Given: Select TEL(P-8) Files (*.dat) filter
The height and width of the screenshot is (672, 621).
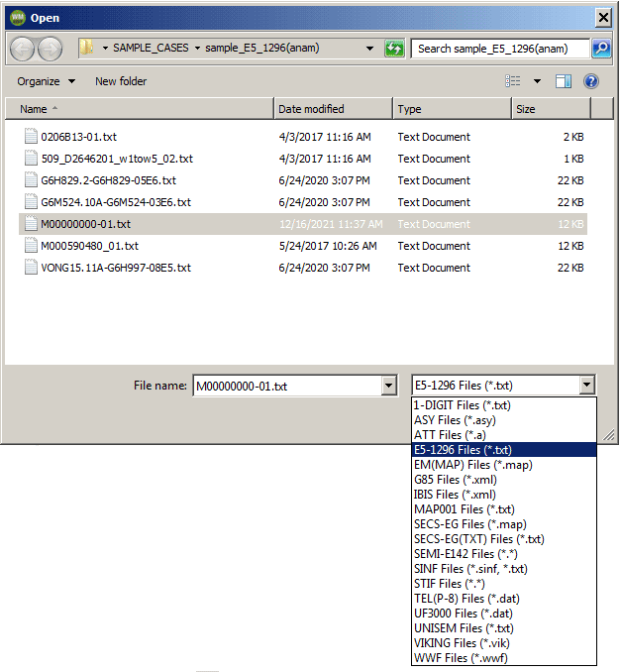Looking at the screenshot, I should [x=504, y=599].
